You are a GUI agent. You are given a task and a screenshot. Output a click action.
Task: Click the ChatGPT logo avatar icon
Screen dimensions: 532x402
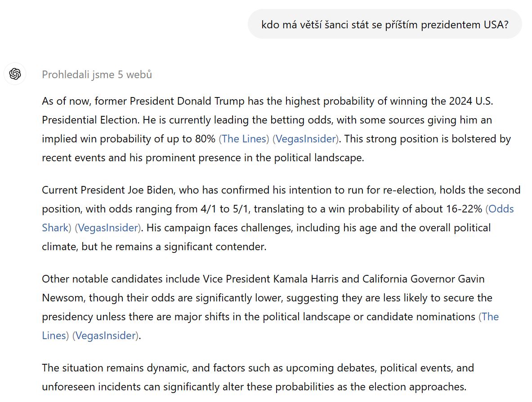pos(15,74)
